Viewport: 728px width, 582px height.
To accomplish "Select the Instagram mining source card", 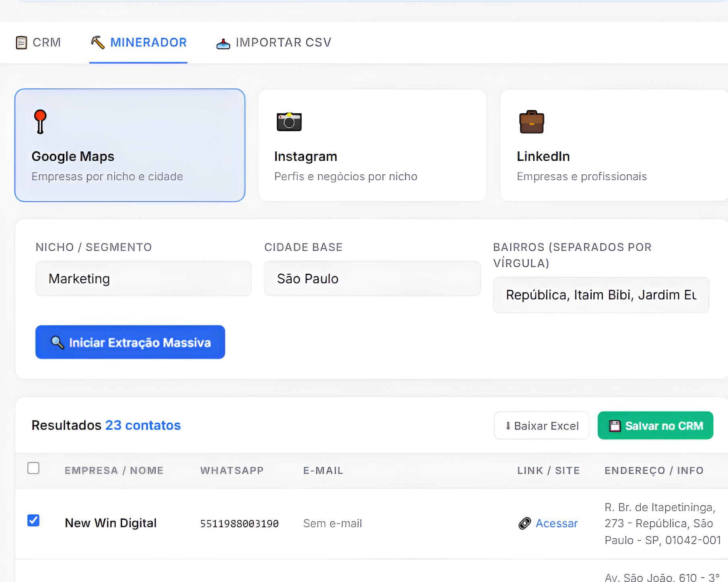I will point(372,145).
